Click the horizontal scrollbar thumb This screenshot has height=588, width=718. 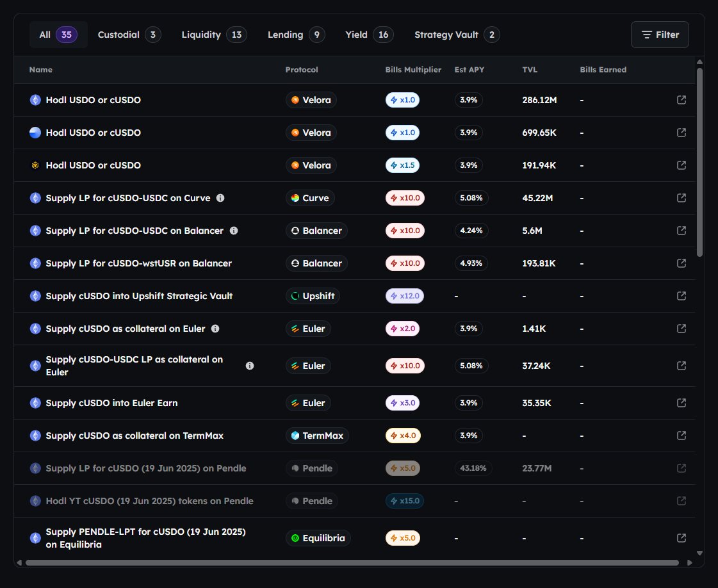(352, 562)
